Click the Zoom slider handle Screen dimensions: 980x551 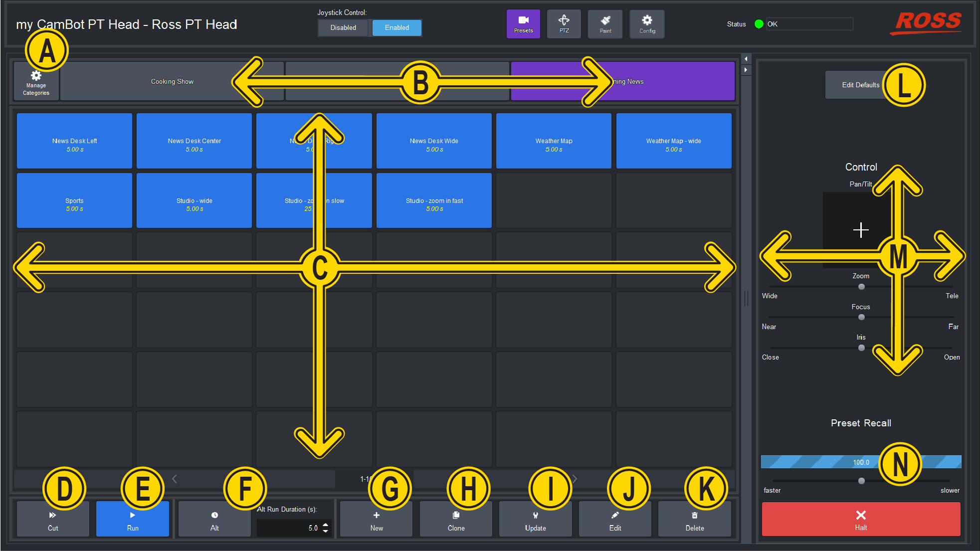pyautogui.click(x=861, y=287)
